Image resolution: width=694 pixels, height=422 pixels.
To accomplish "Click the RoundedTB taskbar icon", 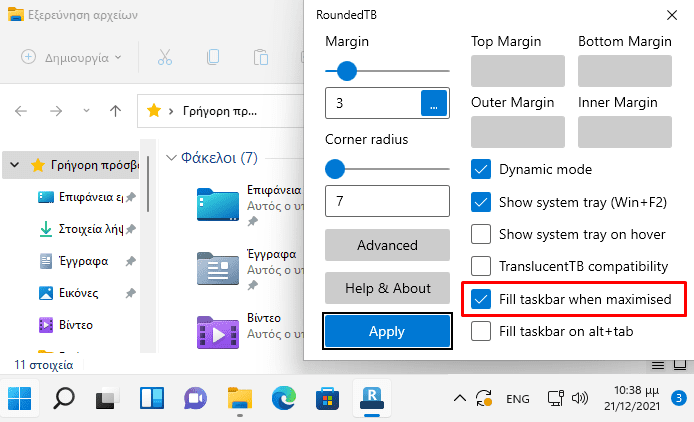I will tap(372, 398).
